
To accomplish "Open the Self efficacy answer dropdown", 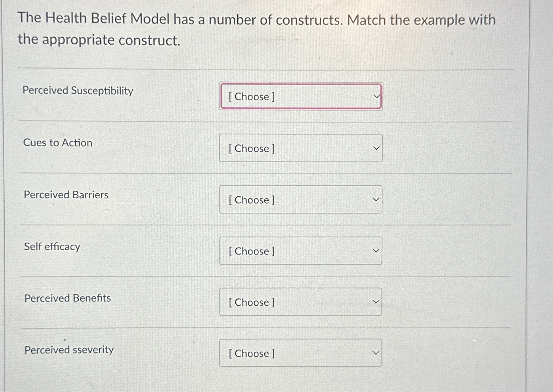I will coord(300,251).
